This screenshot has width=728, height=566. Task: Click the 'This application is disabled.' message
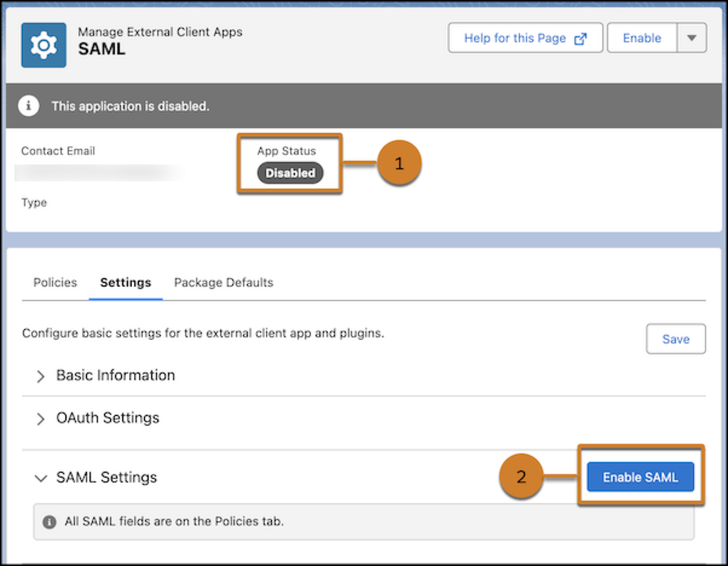(x=130, y=106)
